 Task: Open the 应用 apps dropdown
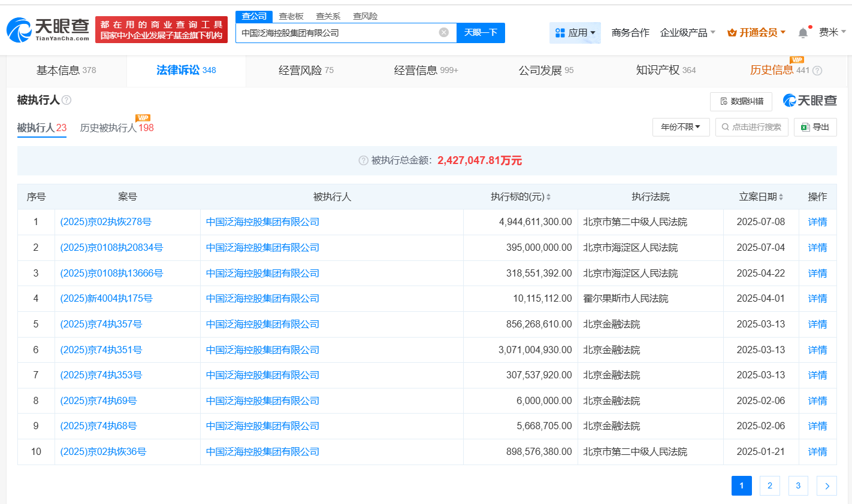(575, 33)
